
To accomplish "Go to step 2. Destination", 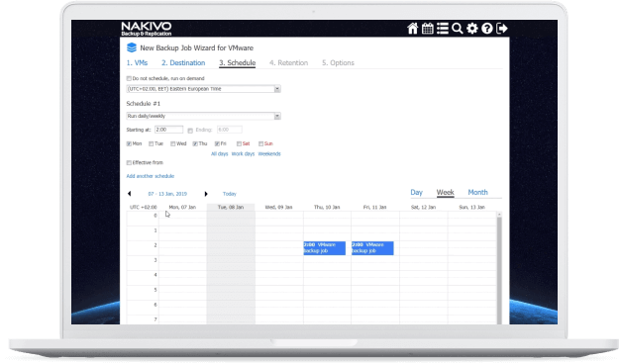I will coord(183,63).
